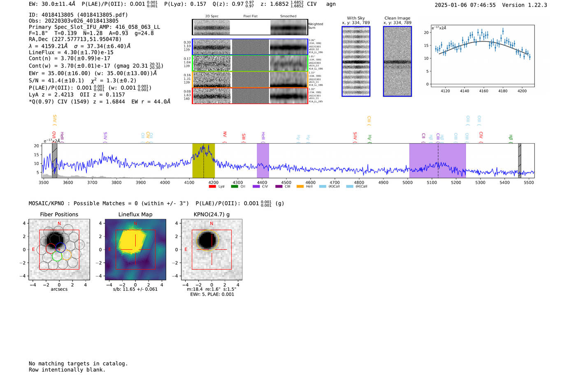Viewport: 576px width, 392px height.
Task: Click the 'Smoothed' column header
Action: pos(288,16)
